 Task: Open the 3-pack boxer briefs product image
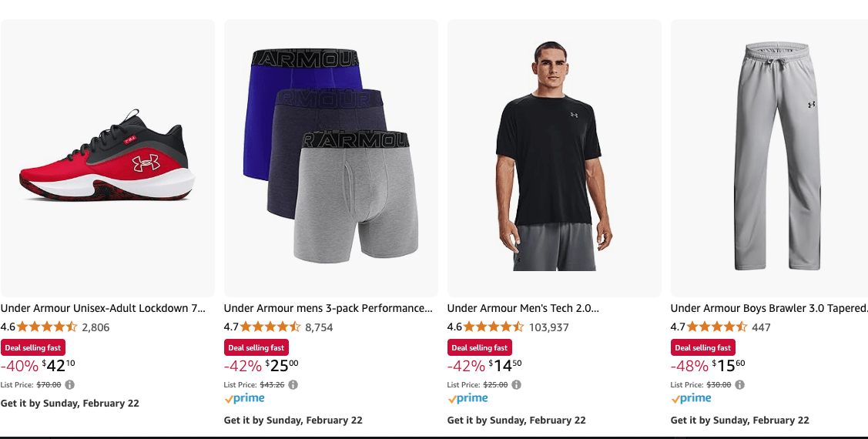(x=330, y=158)
